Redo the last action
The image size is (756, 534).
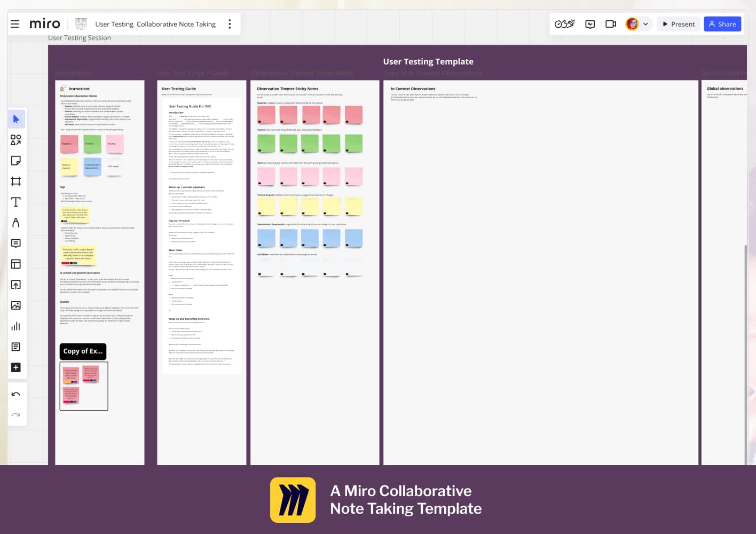(x=16, y=415)
